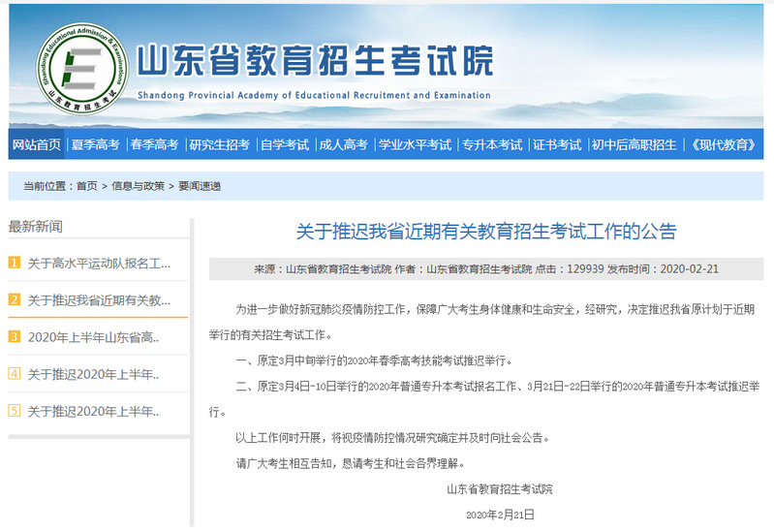The image size is (774, 532).
Task: Click the paragraph starting 二、原定3月4日-10日
Action: point(484,399)
